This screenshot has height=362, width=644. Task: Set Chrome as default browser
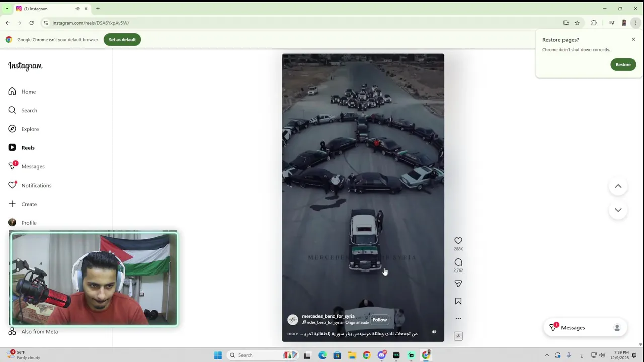coord(122,40)
